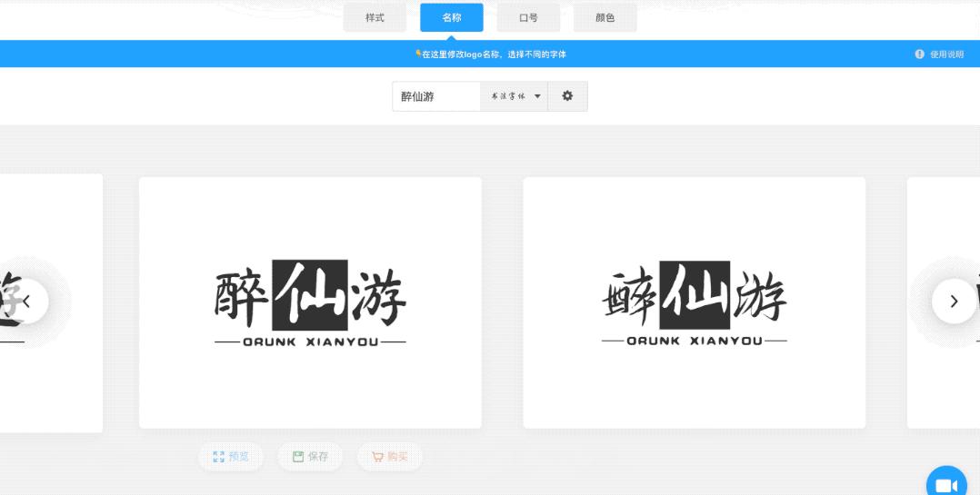The width and height of the screenshot is (980, 495).
Task: Open the font style dropdown
Action: click(x=514, y=96)
